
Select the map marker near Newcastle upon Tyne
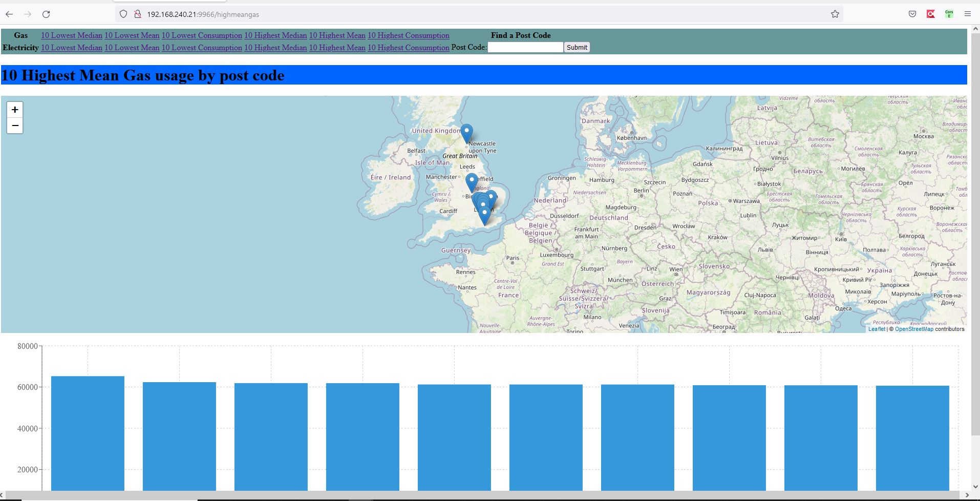point(466,133)
